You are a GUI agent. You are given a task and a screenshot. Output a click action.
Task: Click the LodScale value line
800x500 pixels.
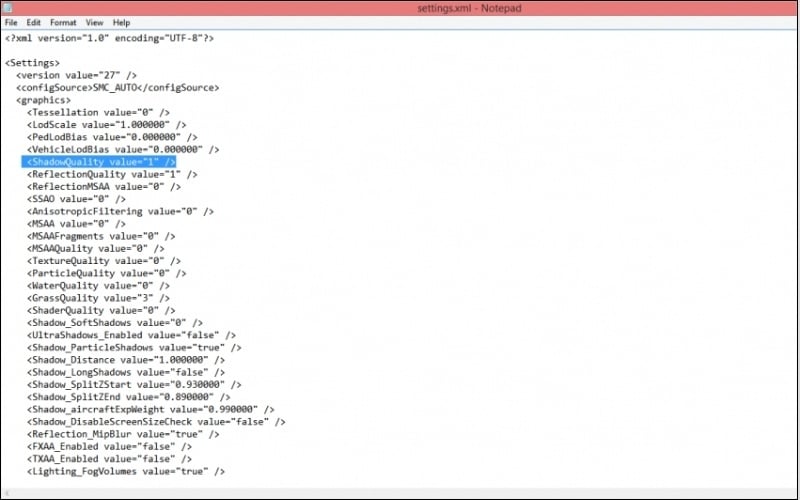click(107, 124)
